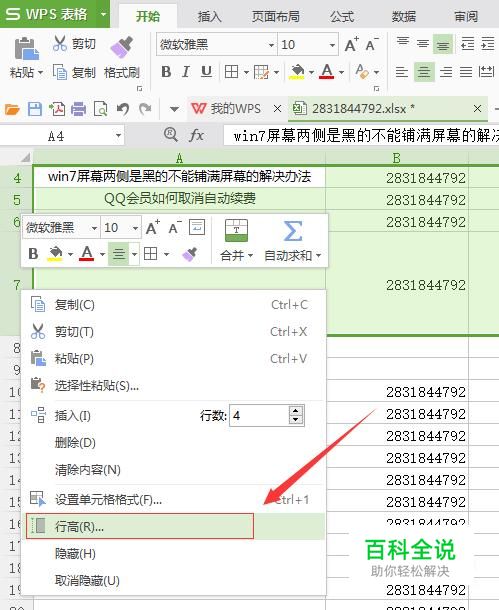Click the increase indent icon in ribbon
Image resolution: width=499 pixels, height=610 pixels.
pyautogui.click(x=488, y=44)
